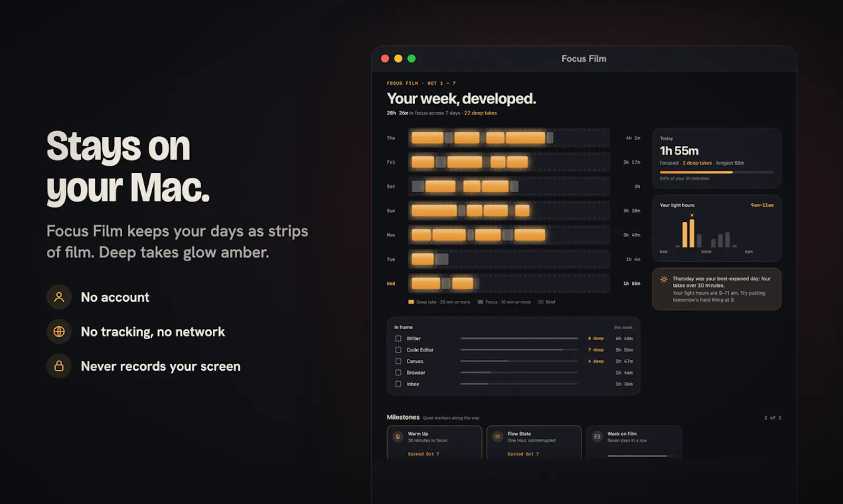Click the Flow State milestone icon

[497, 437]
